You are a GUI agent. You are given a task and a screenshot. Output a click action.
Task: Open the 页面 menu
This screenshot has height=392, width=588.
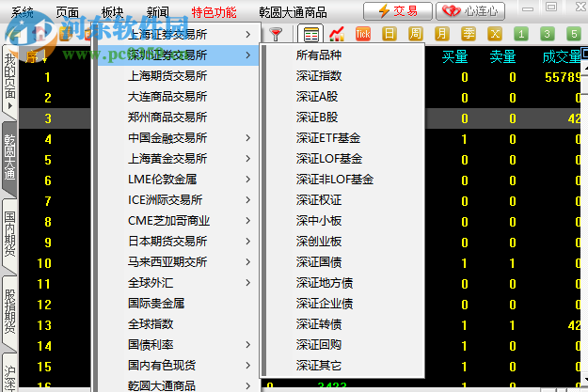click(68, 12)
